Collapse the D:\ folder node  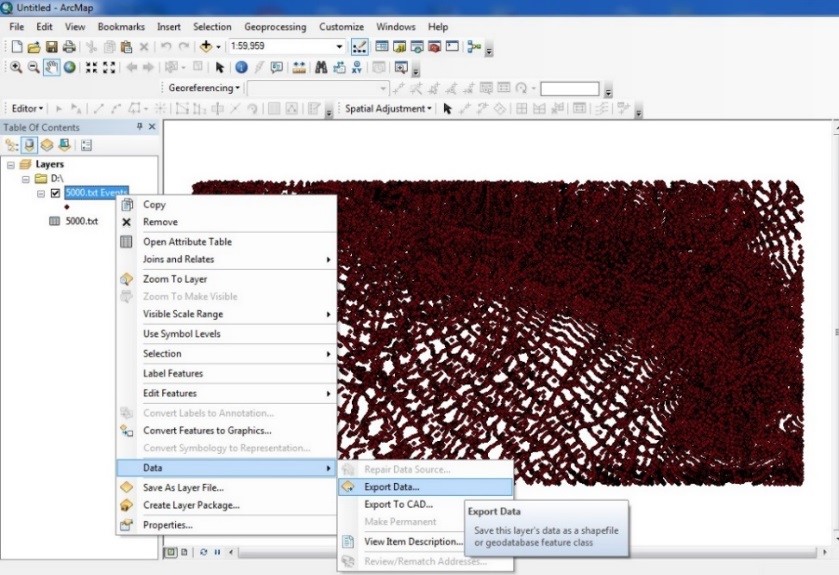tap(26, 179)
